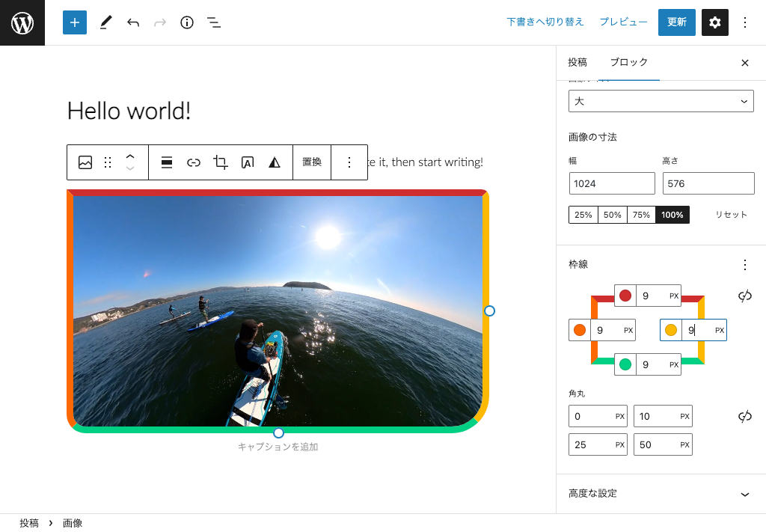Apply duotone filter from block toolbar

click(275, 162)
